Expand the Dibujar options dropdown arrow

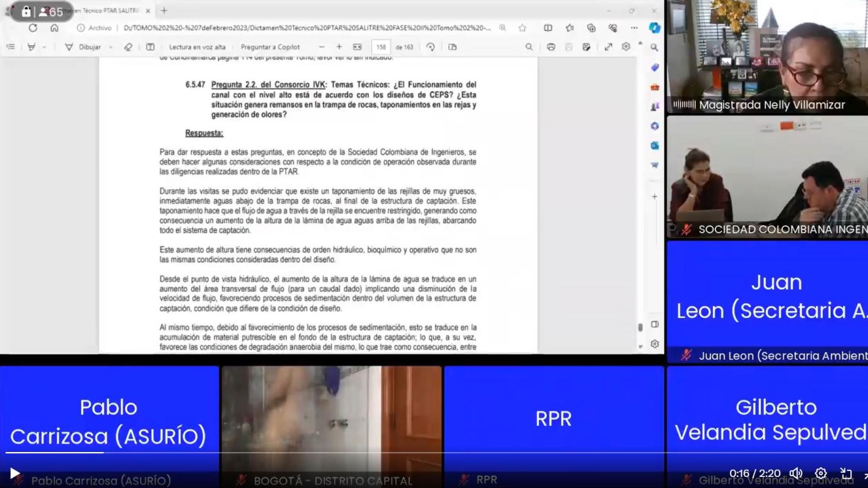(x=110, y=48)
